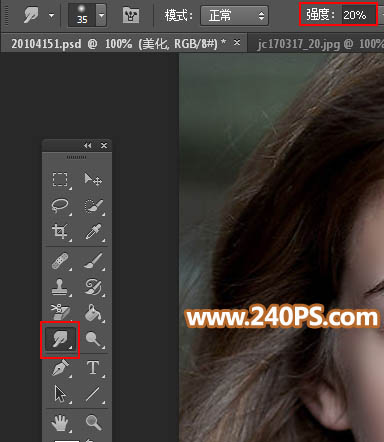The image size is (384, 442).
Task: Collapse the toolbox with double-arrow button
Action: coord(88,146)
